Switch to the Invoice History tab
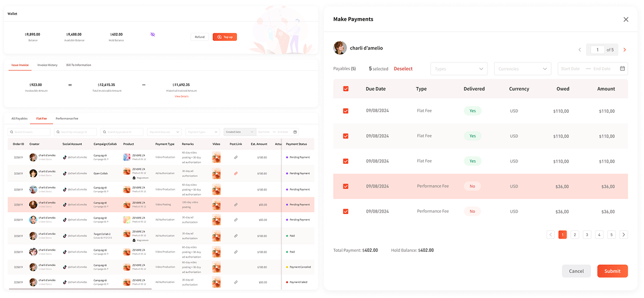The width and height of the screenshot is (644, 298). point(47,65)
